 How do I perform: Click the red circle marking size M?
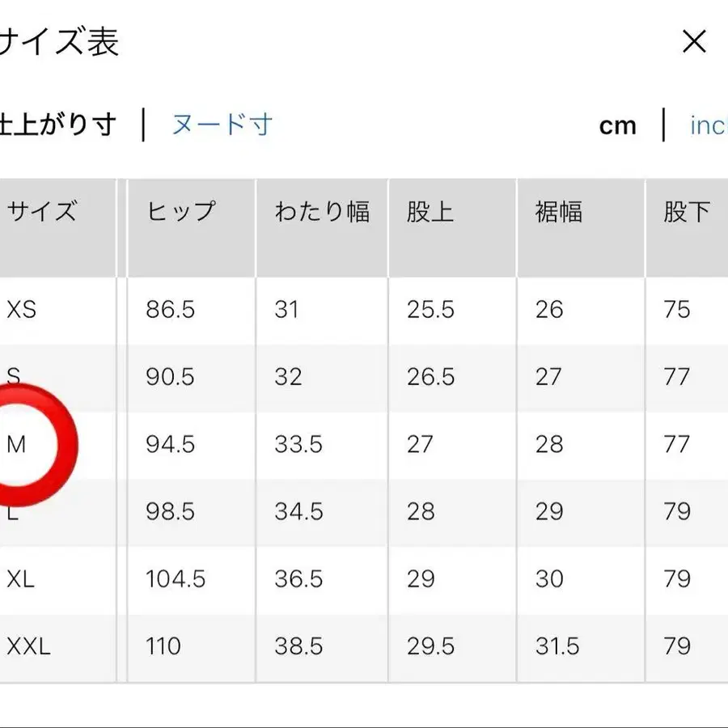pyautogui.click(x=32, y=446)
